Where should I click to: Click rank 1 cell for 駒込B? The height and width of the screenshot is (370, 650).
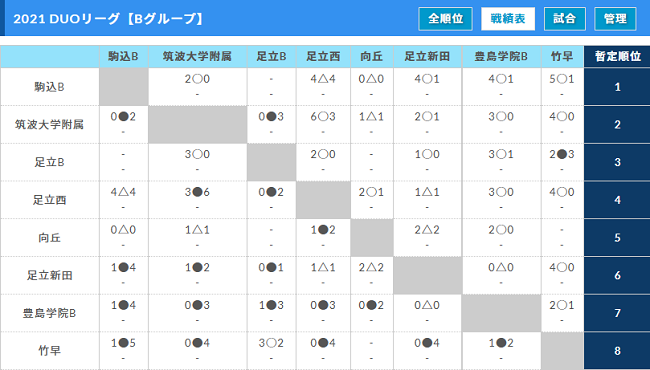click(617, 87)
